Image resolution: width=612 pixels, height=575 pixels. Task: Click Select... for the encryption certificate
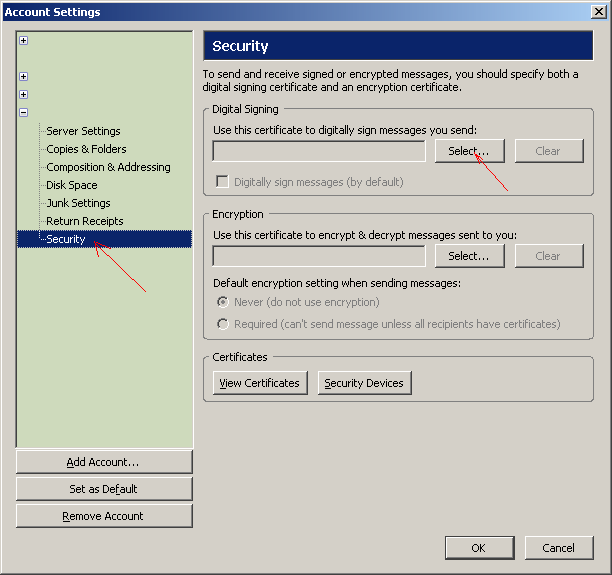coord(469,256)
